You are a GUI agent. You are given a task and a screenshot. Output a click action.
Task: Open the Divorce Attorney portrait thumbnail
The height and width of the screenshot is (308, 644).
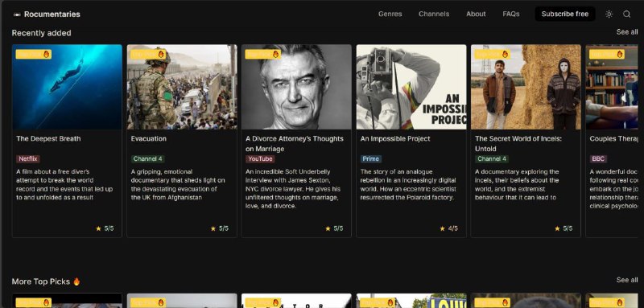296,87
